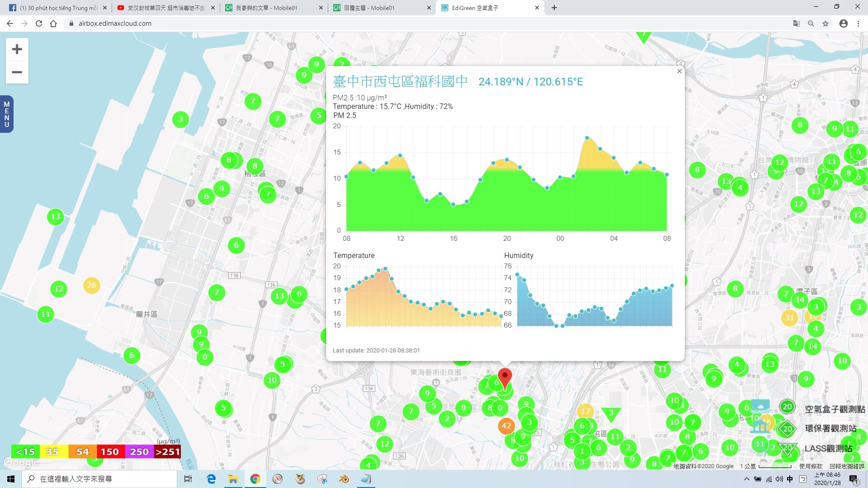Open a new browser tab
The width and height of the screenshot is (868, 488).
click(x=554, y=8)
